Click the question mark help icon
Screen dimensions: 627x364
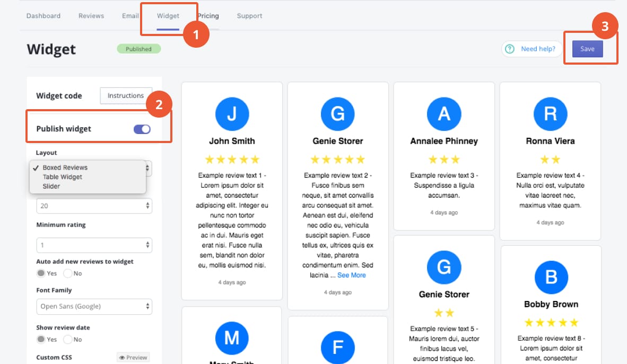[509, 49]
